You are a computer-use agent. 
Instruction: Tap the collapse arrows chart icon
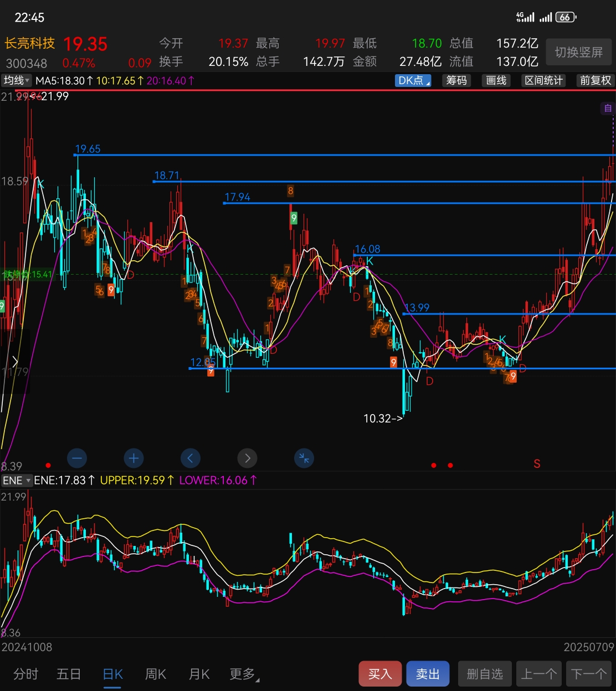(304, 458)
